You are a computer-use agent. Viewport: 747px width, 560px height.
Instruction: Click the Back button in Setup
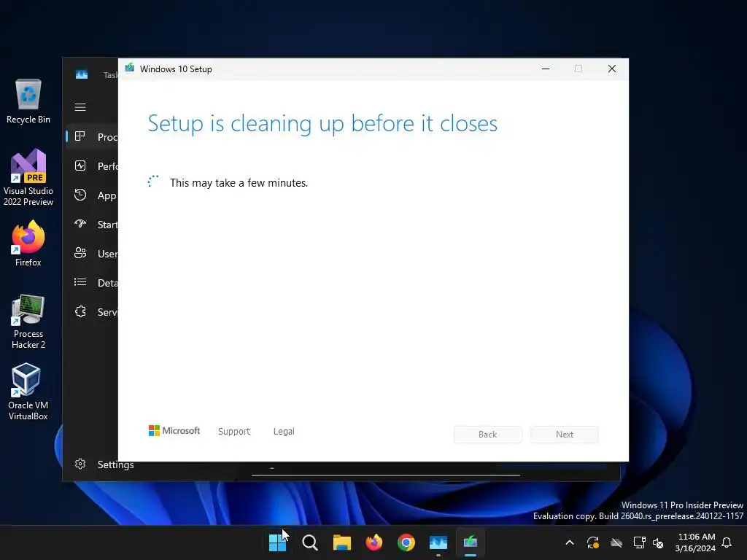click(x=488, y=435)
